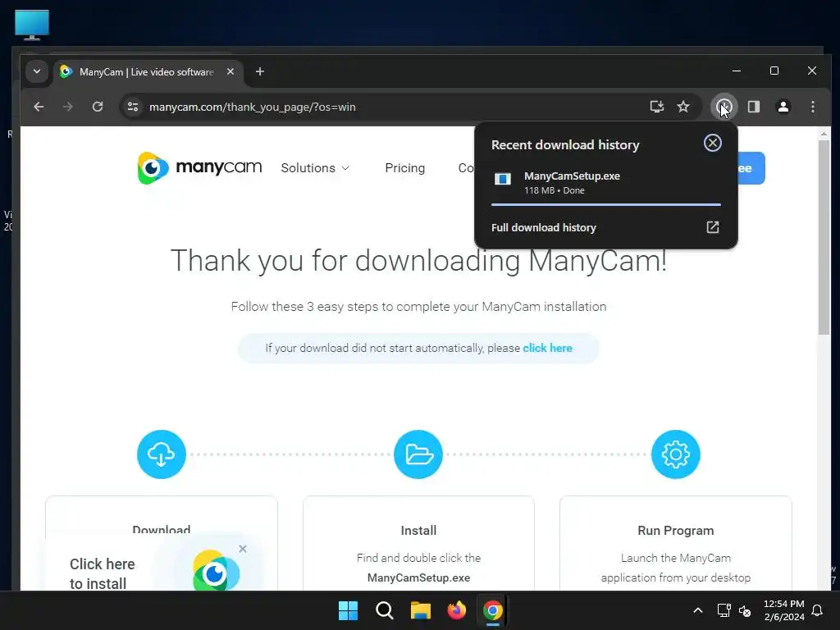Viewport: 840px width, 630px height.
Task: Click the install app icon in address bar
Action: pos(657,107)
